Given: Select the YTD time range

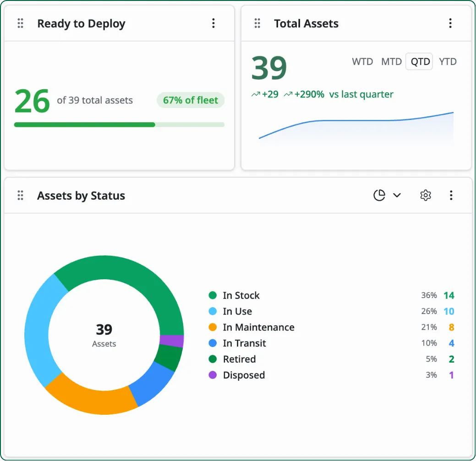Looking at the screenshot, I should [x=448, y=61].
